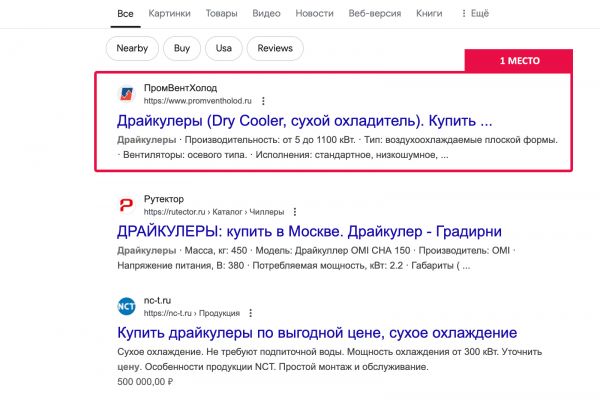Click snippet mentioning Масса, кг: 450

pyautogui.click(x=316, y=258)
